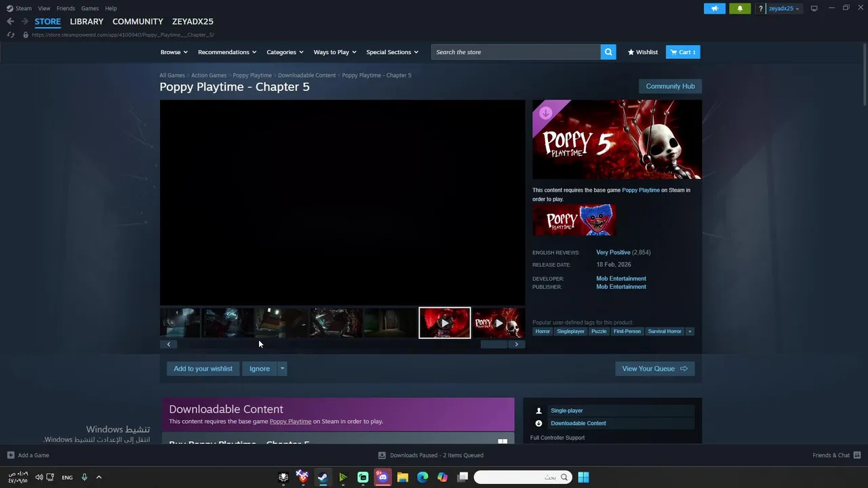Click the Ignore button

point(260,369)
